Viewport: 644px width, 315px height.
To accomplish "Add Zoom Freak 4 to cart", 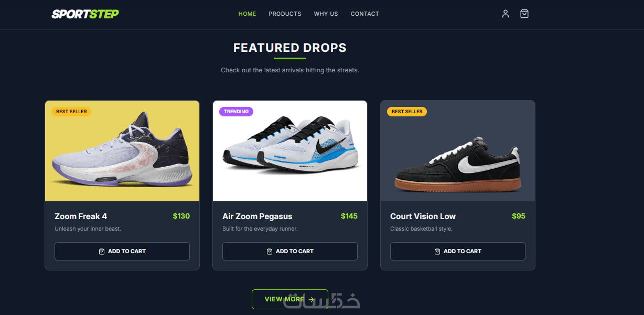I will coord(122,251).
